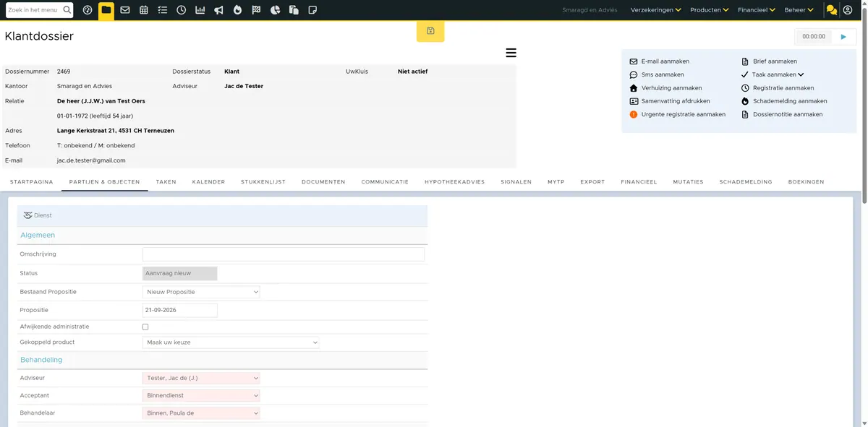Open the Producten dropdown menu

click(x=710, y=10)
